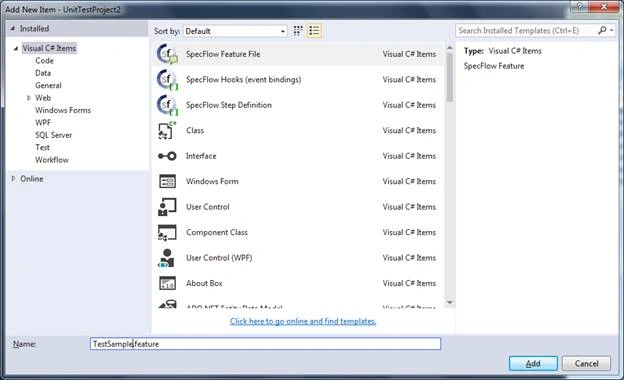Select the Data category

click(x=43, y=73)
